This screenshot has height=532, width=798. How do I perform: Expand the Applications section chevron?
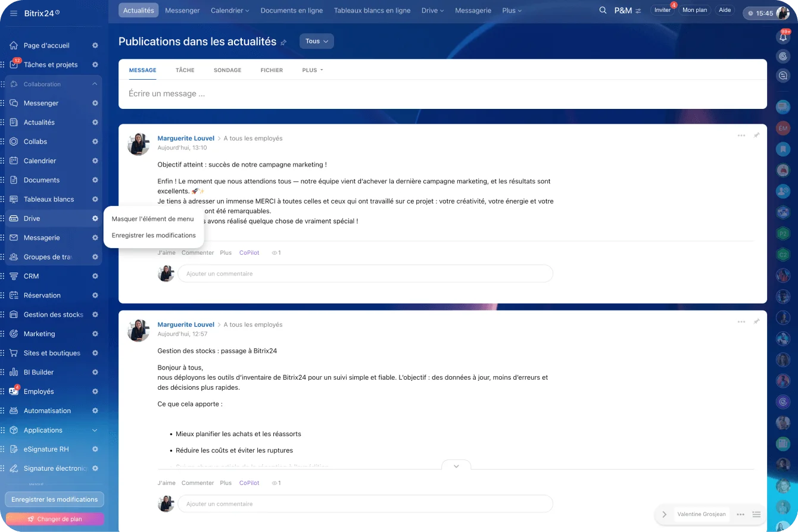tap(95, 430)
